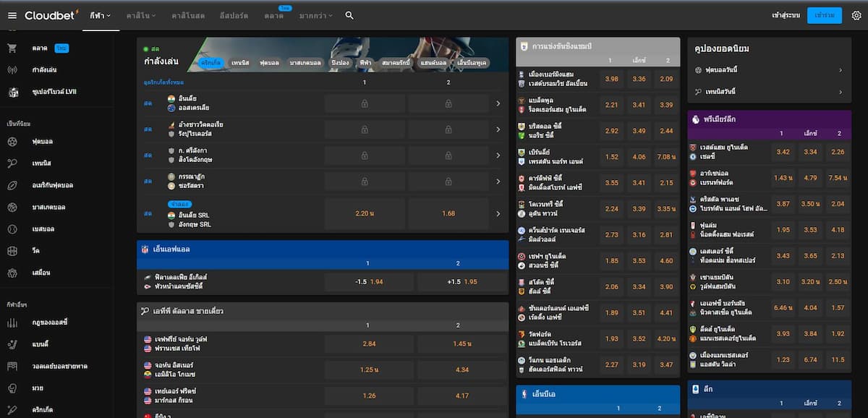Viewport: 868px width, 418px height.
Task: Go to ตลาด in top navigation
Action: [273, 16]
